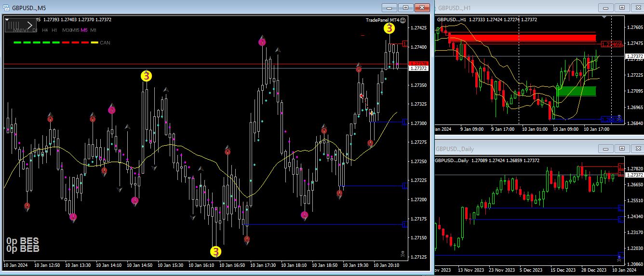Click the chart window icon in the M5 title bar

tap(6, 7)
